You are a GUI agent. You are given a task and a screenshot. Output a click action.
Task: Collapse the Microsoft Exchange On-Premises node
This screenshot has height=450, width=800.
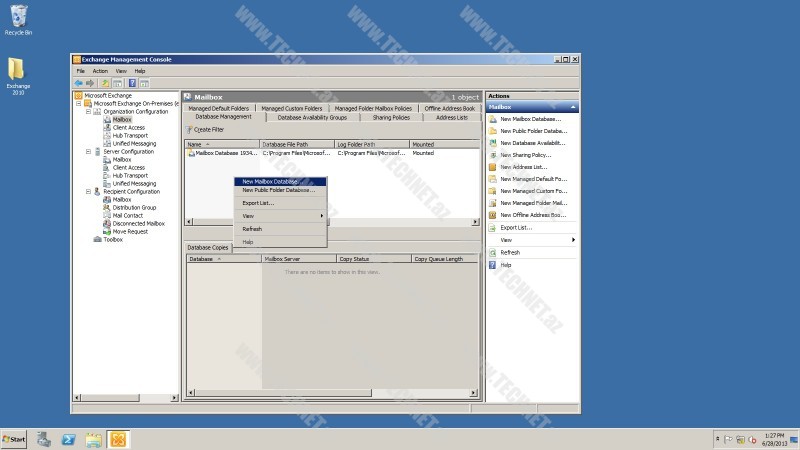(x=79, y=104)
